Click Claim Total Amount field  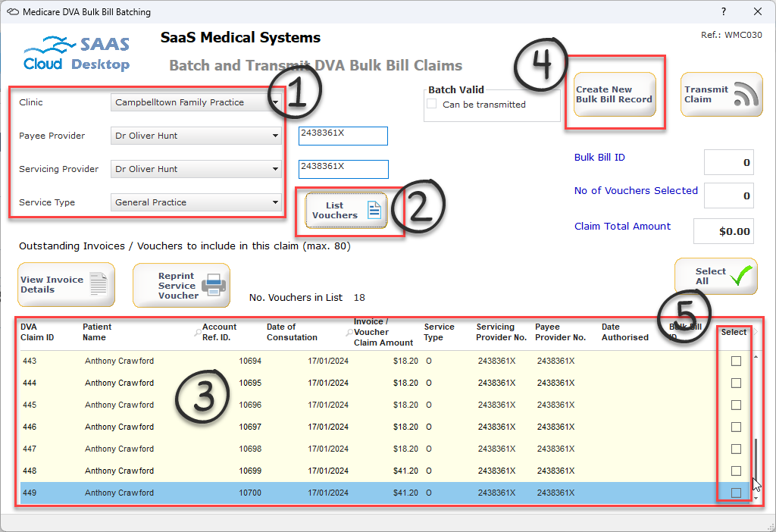[x=724, y=231]
